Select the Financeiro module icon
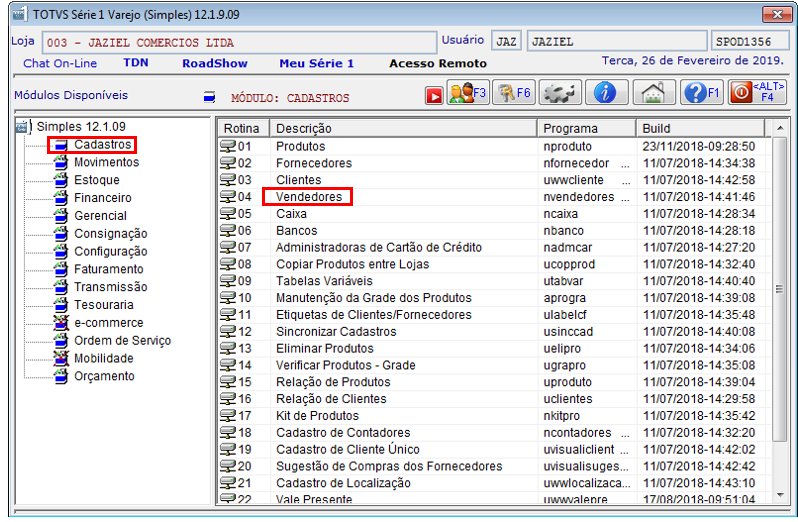The height and width of the screenshot is (522, 798). (x=61, y=198)
